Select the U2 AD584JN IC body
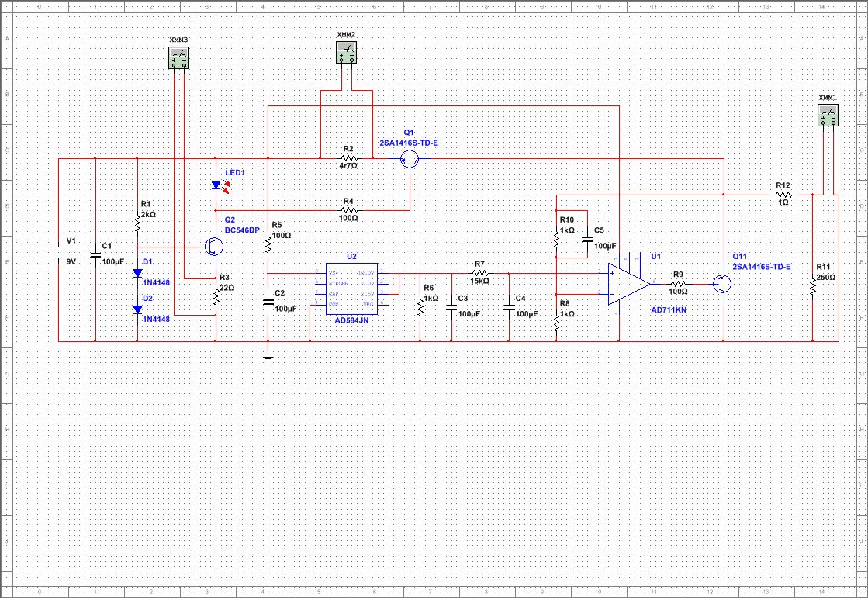This screenshot has width=868, height=598. (346, 289)
